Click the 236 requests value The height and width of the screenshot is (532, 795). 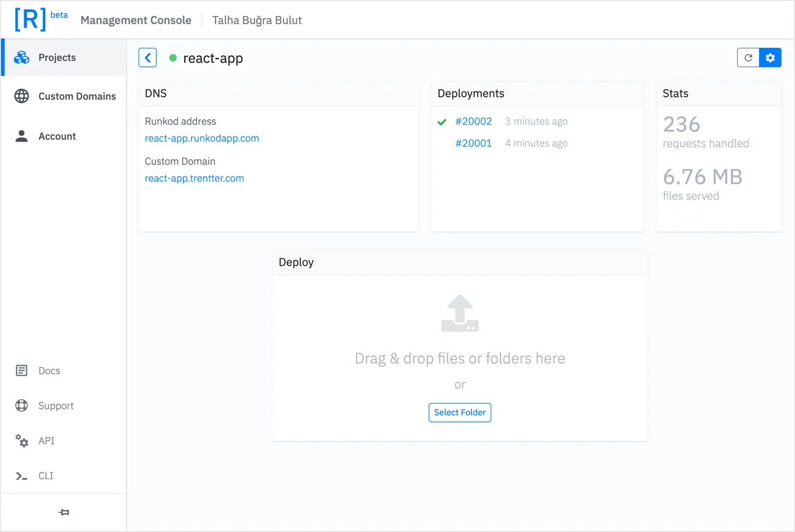681,124
